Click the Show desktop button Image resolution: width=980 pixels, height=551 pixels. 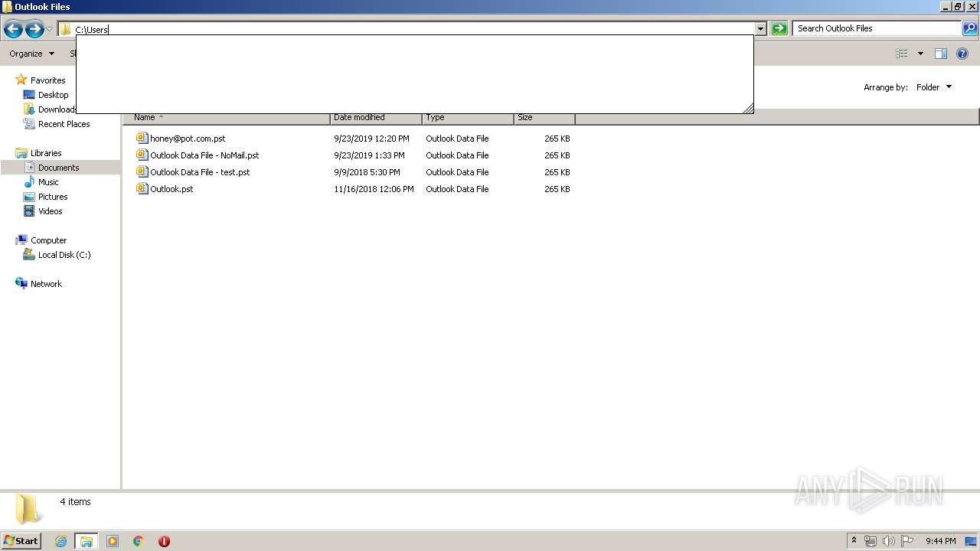[972, 541]
